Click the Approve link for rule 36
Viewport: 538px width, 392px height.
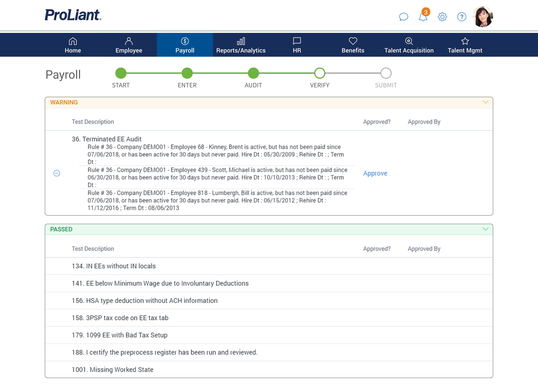coord(375,173)
